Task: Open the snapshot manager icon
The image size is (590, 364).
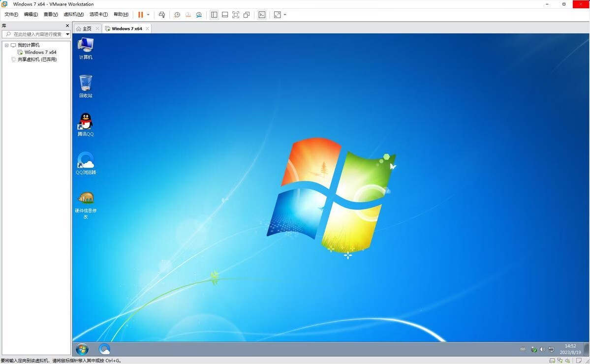Action: pos(199,15)
